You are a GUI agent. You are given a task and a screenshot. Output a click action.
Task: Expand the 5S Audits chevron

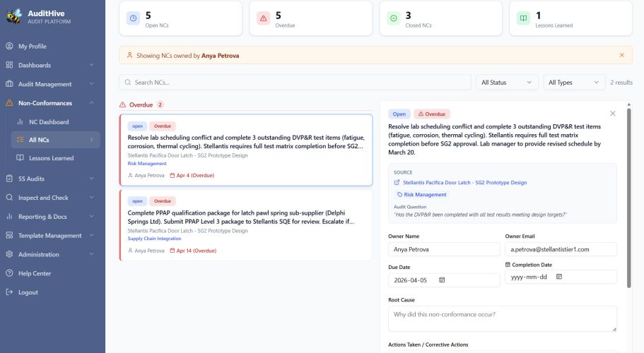(x=92, y=179)
